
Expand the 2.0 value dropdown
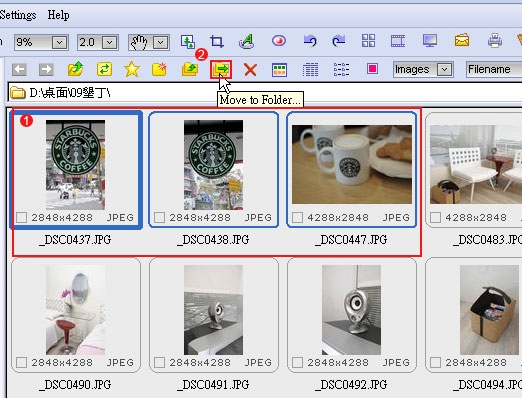pos(109,43)
